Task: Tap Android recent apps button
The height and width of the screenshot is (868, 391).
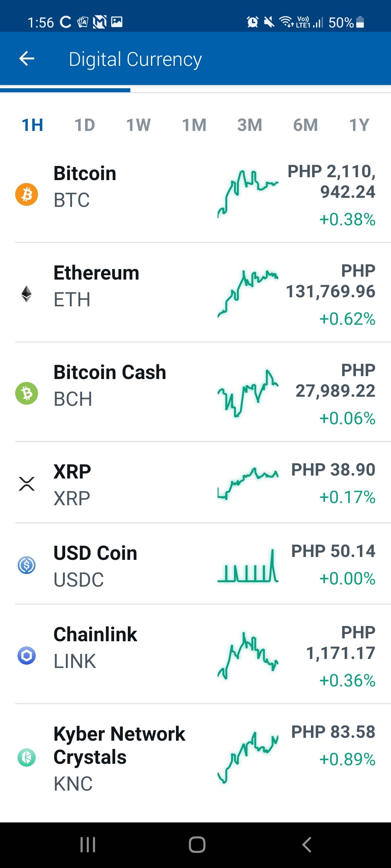Action: pos(88,845)
